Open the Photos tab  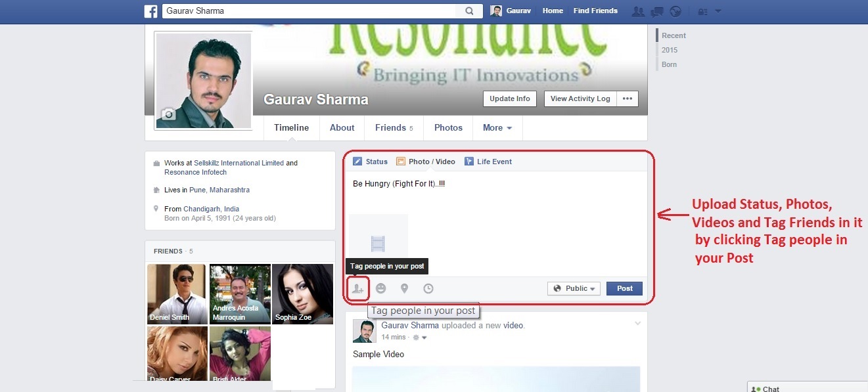(448, 128)
